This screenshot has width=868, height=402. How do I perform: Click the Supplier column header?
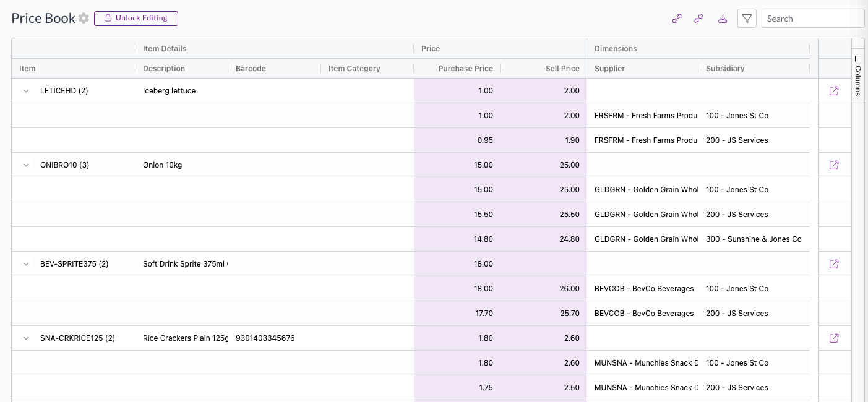click(x=610, y=69)
